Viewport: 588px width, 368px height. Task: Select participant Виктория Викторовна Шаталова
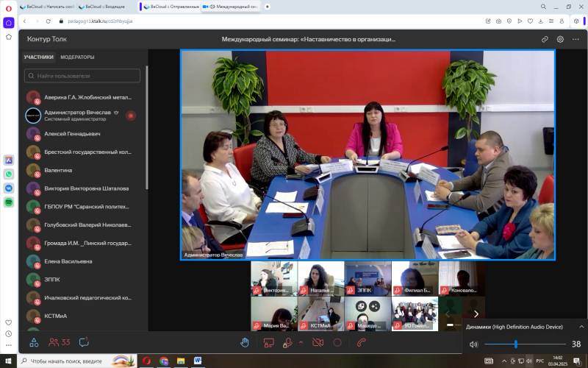[82, 188]
